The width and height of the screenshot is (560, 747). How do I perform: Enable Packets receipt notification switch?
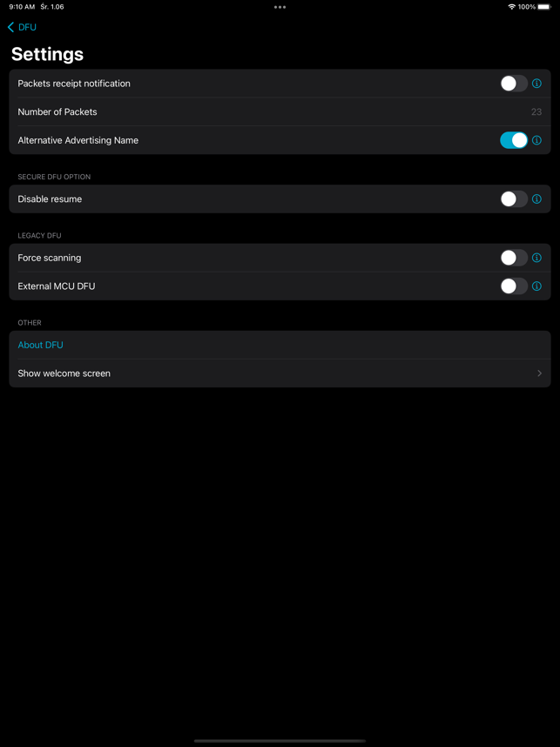(514, 84)
